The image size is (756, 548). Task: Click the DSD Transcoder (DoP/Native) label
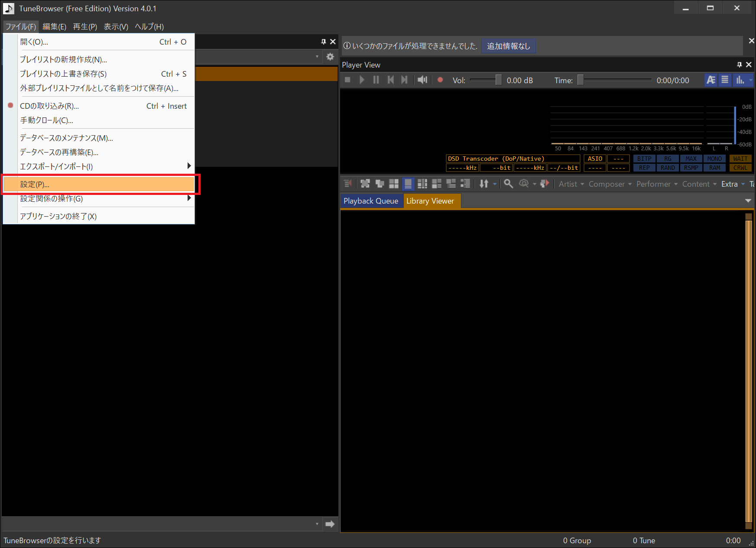[x=513, y=159]
